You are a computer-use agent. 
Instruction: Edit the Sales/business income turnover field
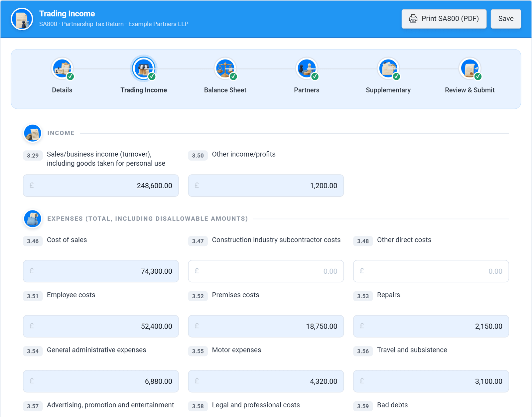pyautogui.click(x=101, y=186)
